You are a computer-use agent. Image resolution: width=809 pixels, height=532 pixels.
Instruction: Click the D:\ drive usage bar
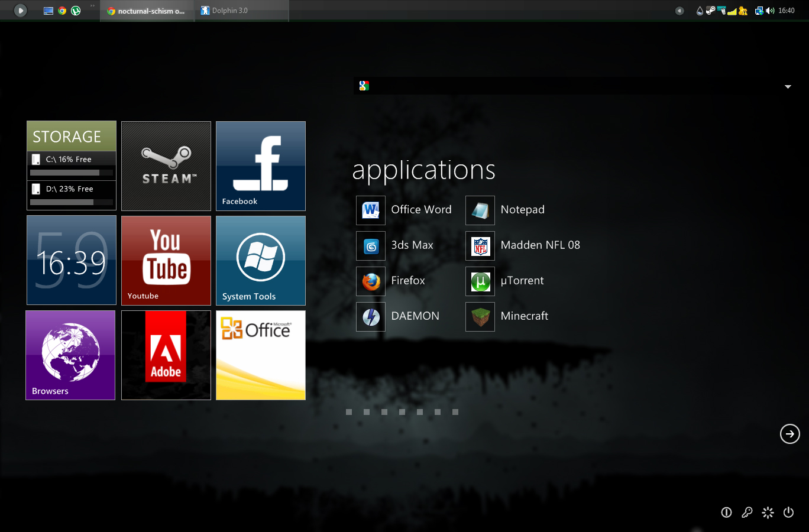72,202
